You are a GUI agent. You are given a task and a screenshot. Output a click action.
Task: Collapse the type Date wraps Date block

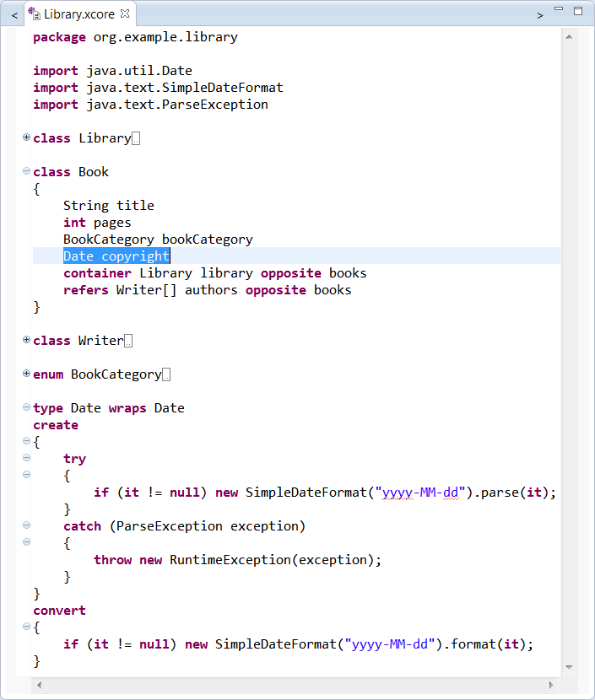tap(26, 407)
